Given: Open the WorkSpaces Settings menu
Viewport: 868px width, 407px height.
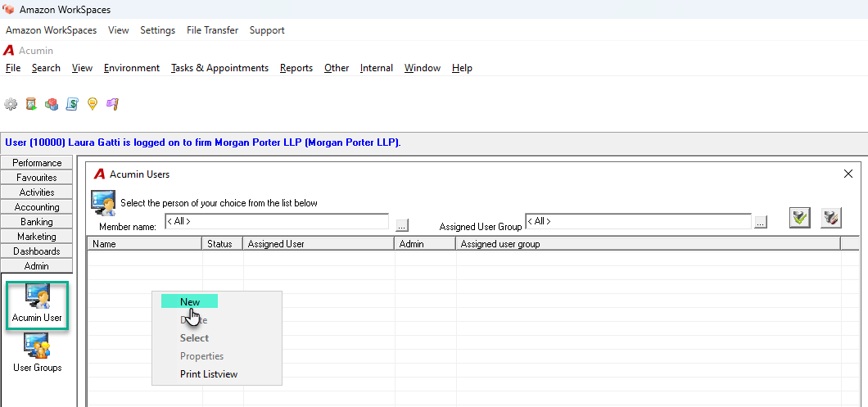Looking at the screenshot, I should click(x=158, y=30).
